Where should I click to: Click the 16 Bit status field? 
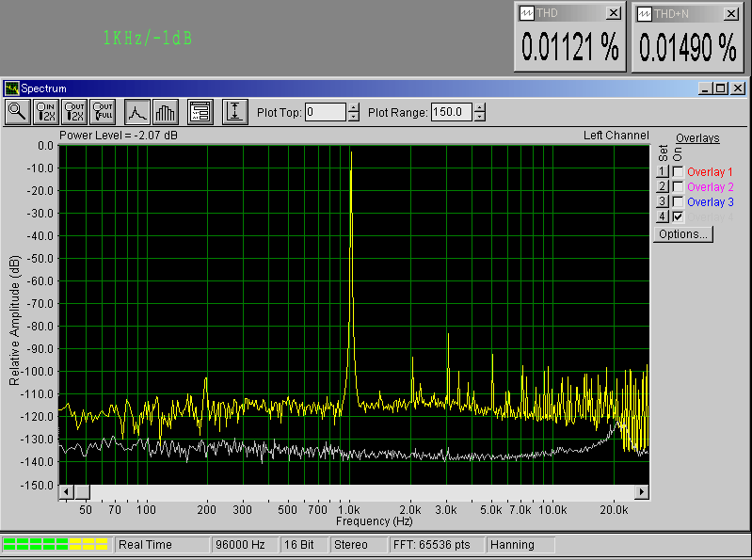(304, 545)
